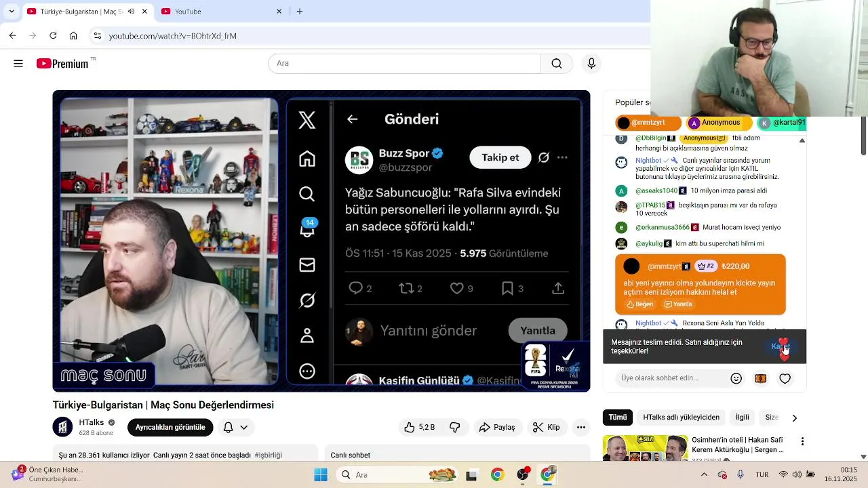Reload the current browser page
This screenshot has width=868, height=488.
pyautogui.click(x=53, y=36)
